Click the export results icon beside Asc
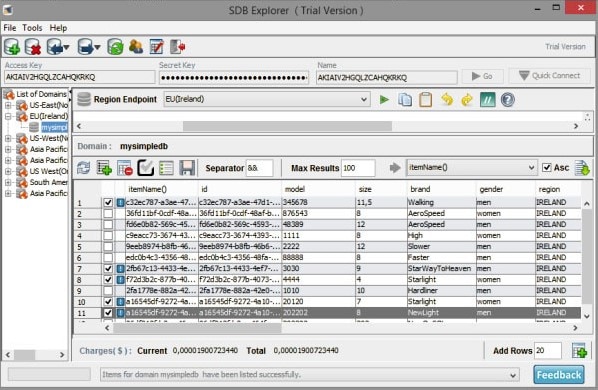Screen dimensions: 598x390 point(582,168)
